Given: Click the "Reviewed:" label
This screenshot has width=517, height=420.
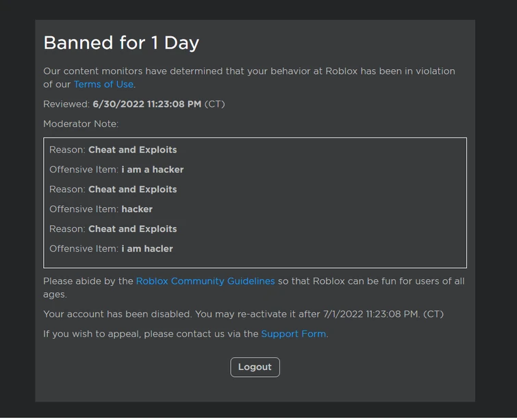Looking at the screenshot, I should pos(66,104).
